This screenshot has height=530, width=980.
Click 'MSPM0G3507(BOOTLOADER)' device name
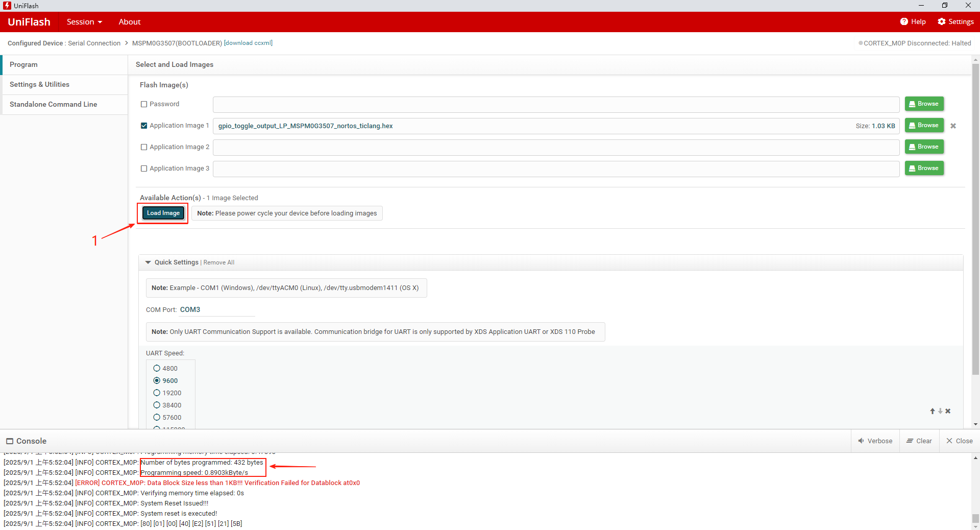click(177, 43)
